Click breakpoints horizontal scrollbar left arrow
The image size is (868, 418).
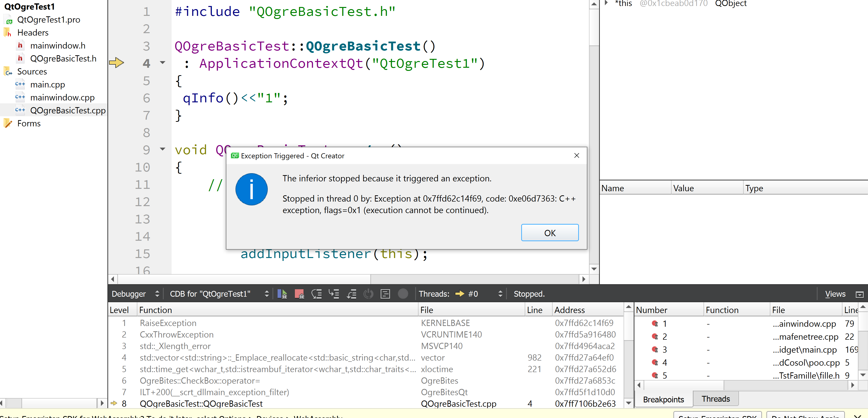point(639,385)
